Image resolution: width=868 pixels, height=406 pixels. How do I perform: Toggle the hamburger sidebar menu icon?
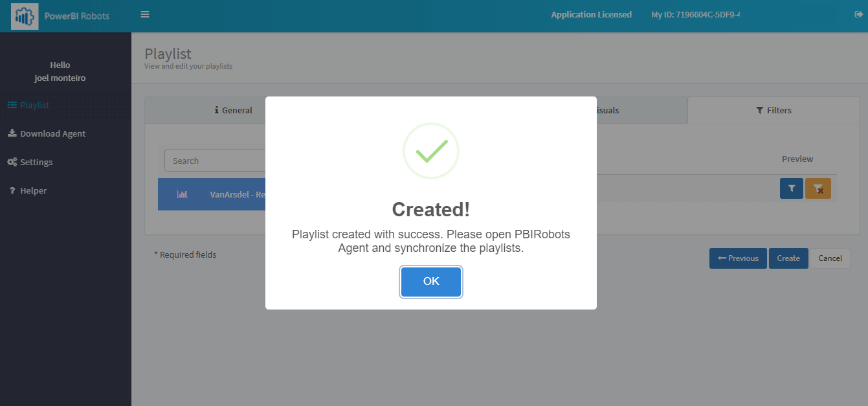click(145, 14)
